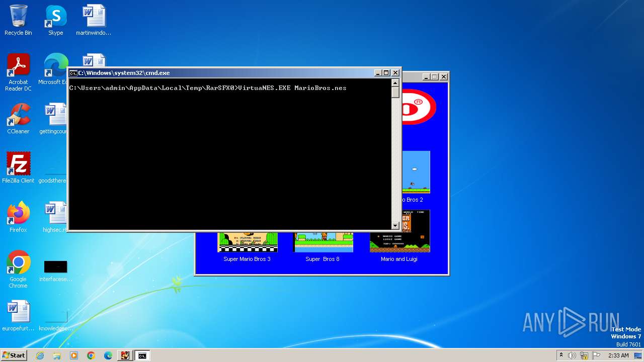Maximize the cmd.exe window
The width and height of the screenshot is (644, 362).
(x=386, y=73)
